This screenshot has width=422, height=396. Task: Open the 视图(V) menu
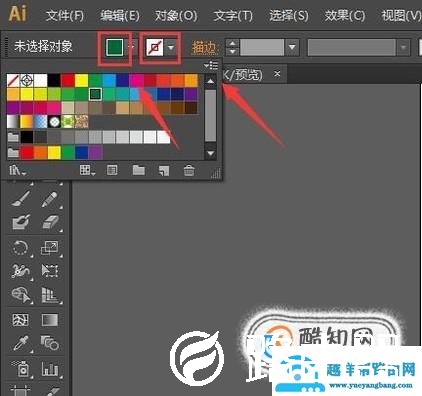click(401, 15)
